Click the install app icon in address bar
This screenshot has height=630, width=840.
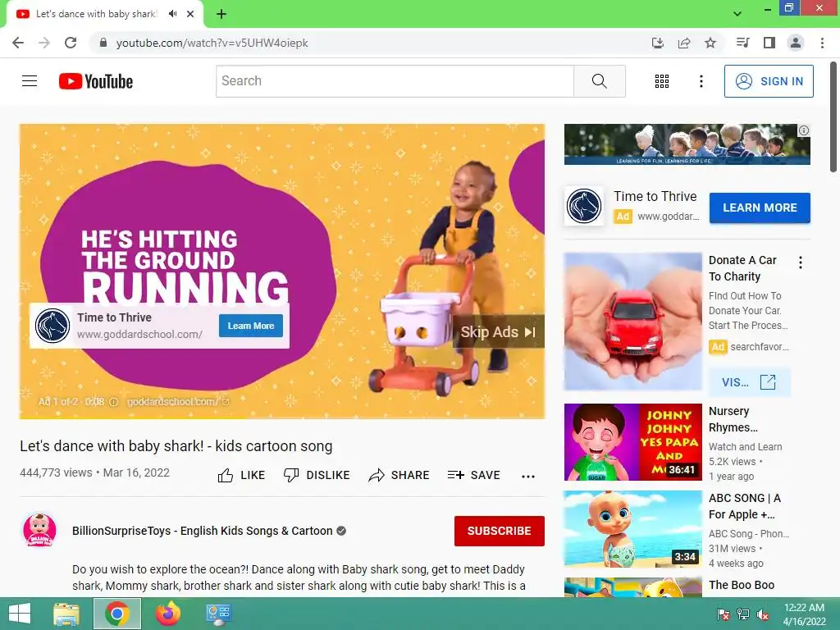tap(658, 43)
